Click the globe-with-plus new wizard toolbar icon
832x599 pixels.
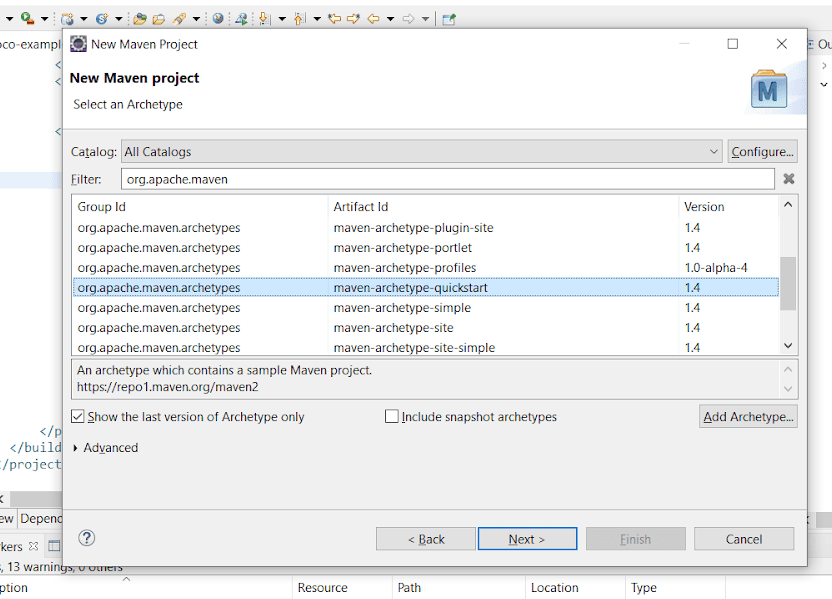pyautogui.click(x=67, y=19)
